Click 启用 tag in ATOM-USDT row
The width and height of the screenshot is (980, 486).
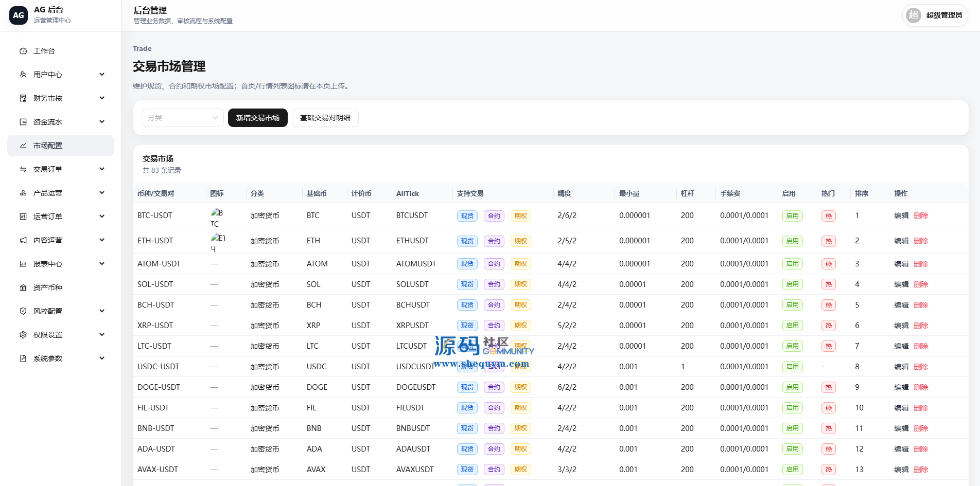click(793, 264)
